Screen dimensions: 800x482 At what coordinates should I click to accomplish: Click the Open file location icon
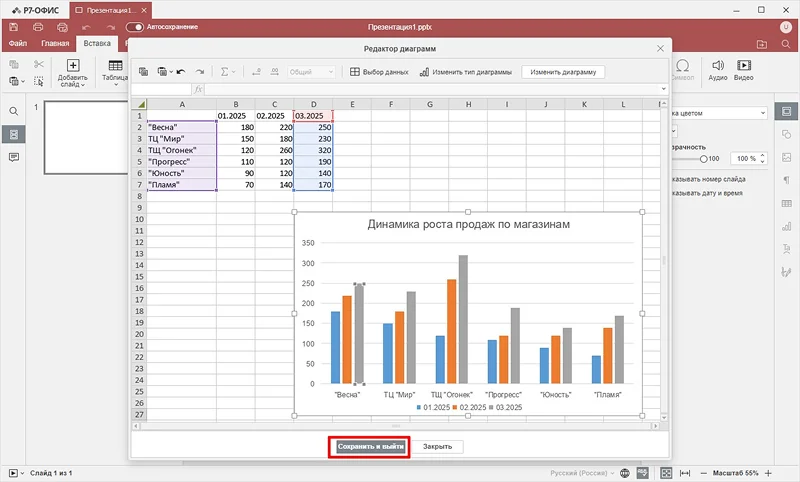762,44
